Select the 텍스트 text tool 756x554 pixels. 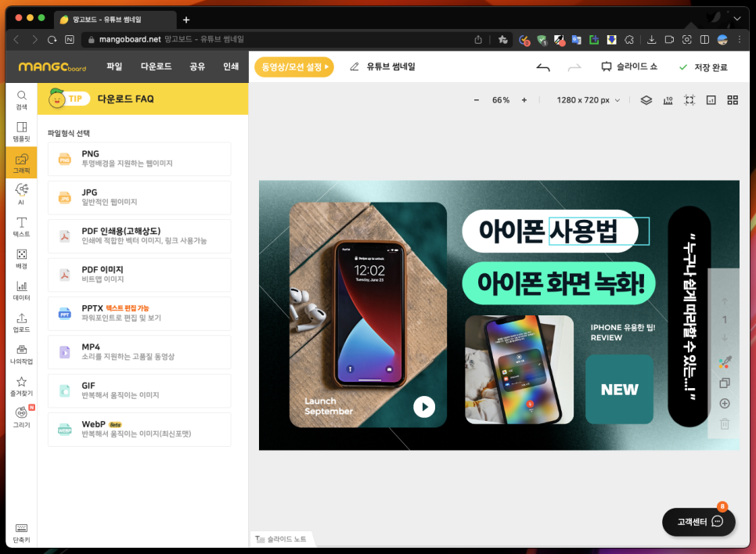tap(21, 227)
